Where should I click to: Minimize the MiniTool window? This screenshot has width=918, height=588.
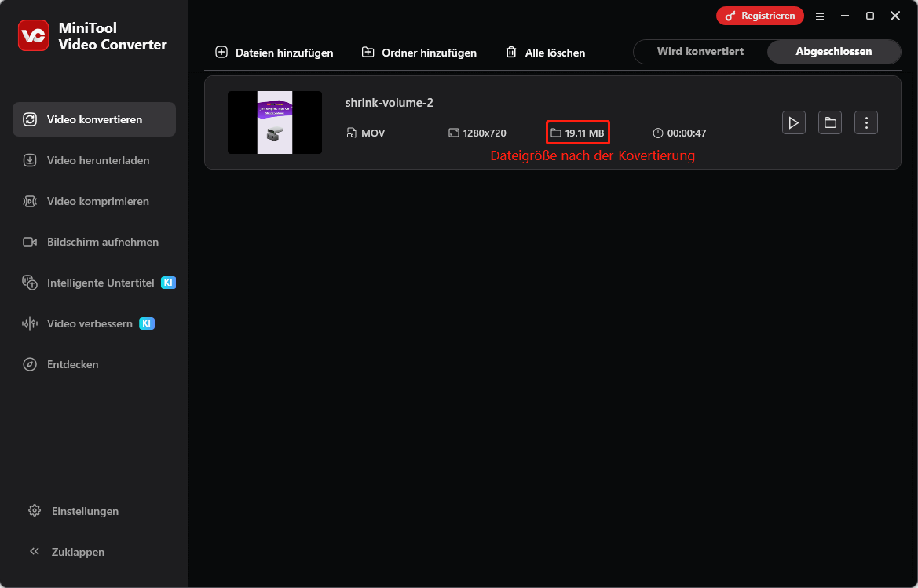[845, 16]
